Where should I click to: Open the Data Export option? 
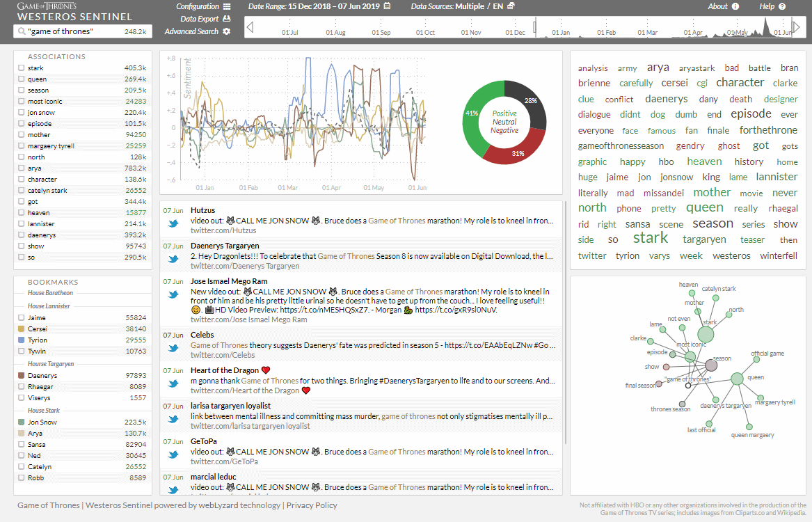coord(200,19)
